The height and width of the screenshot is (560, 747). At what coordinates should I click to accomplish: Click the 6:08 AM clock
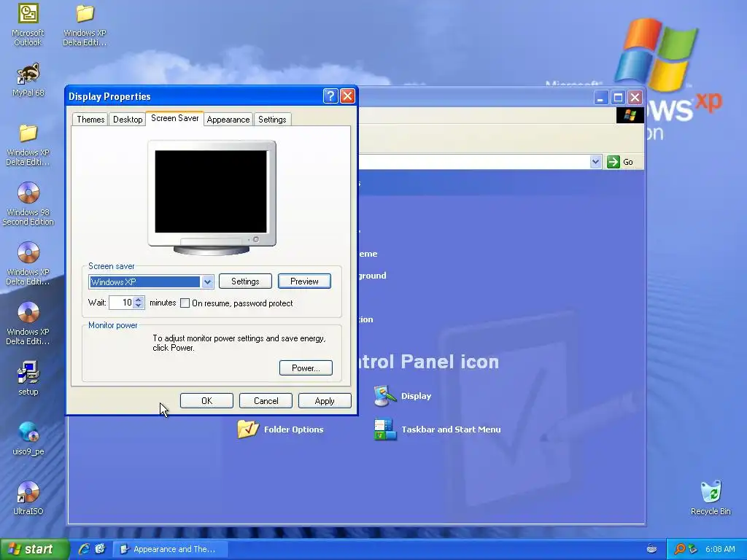coord(720,549)
